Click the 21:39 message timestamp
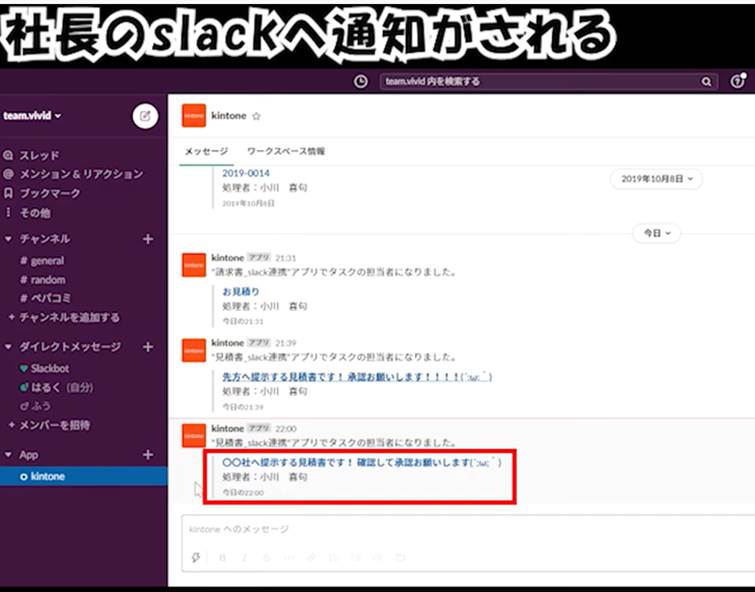Screen dimensions: 755x592 (286, 343)
